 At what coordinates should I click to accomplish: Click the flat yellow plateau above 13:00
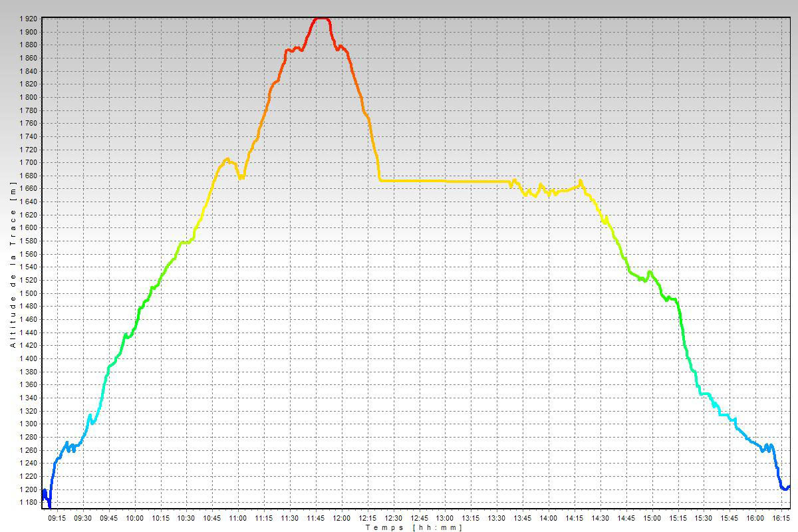(x=444, y=181)
